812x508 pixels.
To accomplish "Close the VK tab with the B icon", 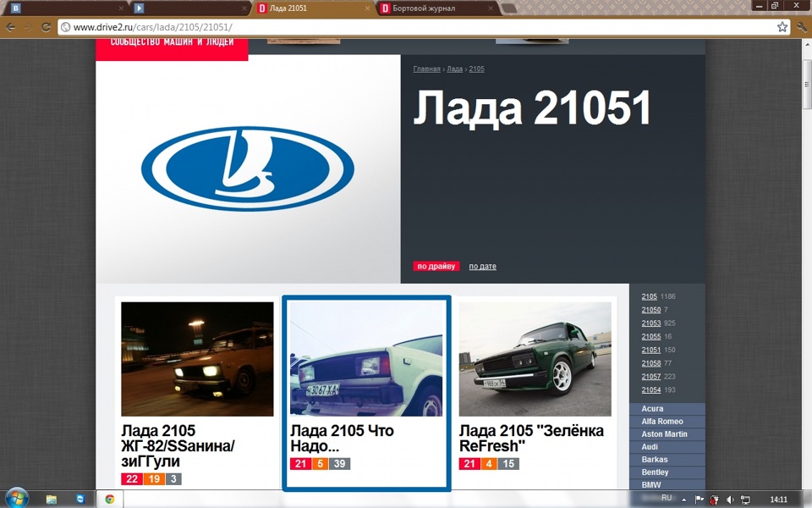I will coord(122,8).
